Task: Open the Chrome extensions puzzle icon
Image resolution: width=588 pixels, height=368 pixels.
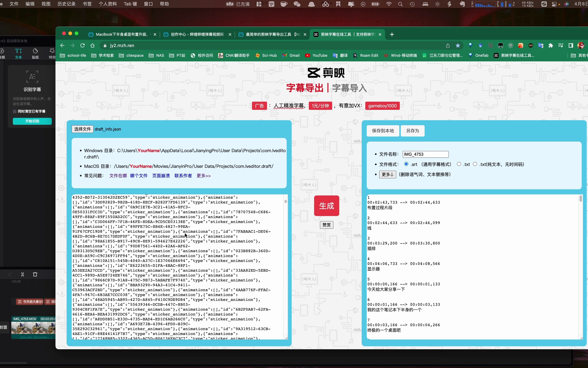Action: (x=551, y=45)
